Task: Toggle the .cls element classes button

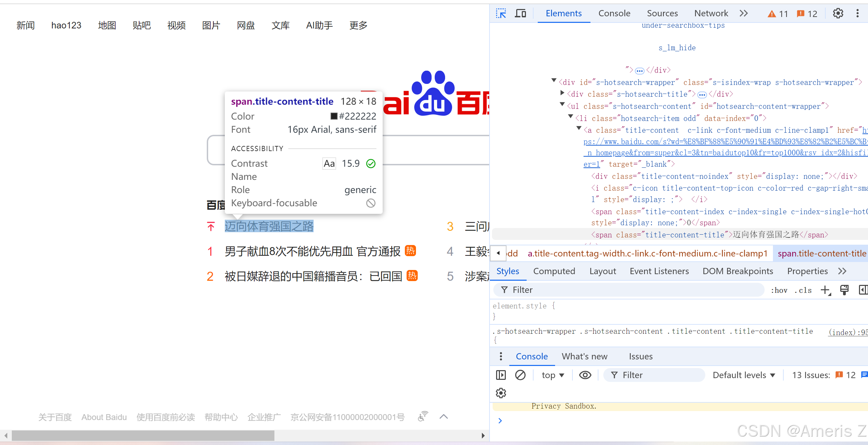Action: 803,290
